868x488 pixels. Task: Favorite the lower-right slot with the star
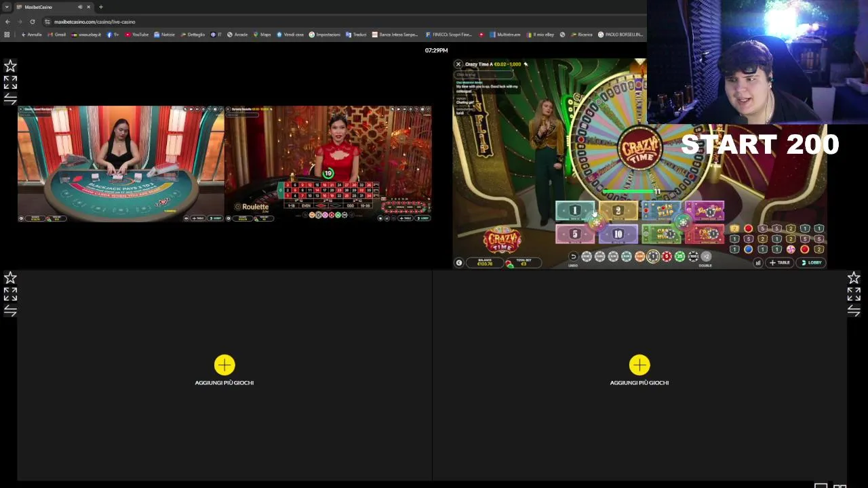(854, 278)
